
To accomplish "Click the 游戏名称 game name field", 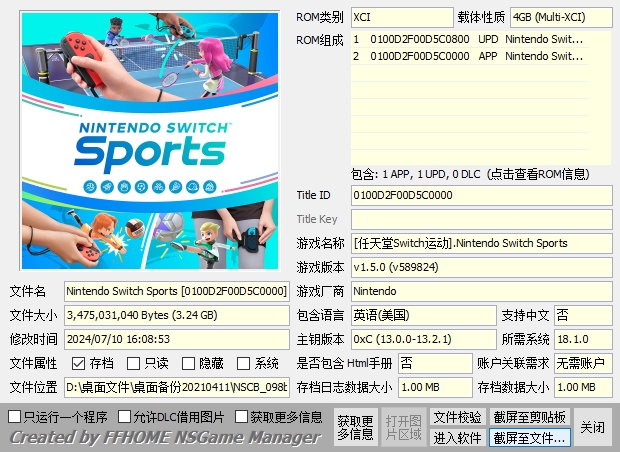I will click(x=482, y=243).
